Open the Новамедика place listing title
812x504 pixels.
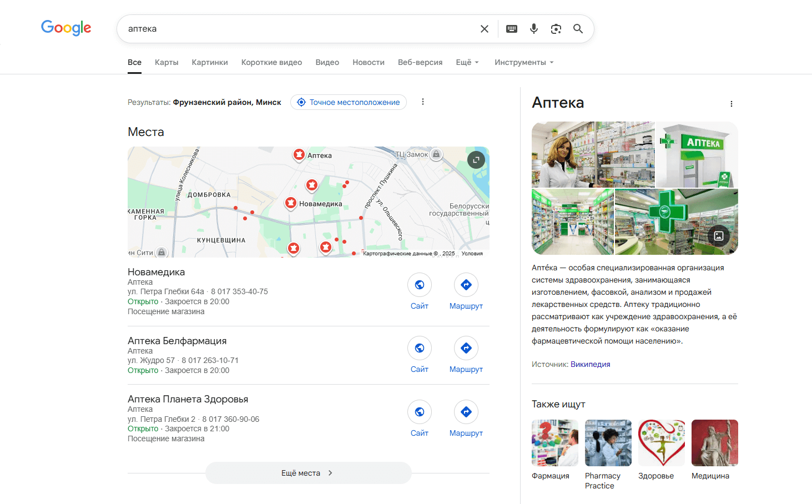(156, 272)
